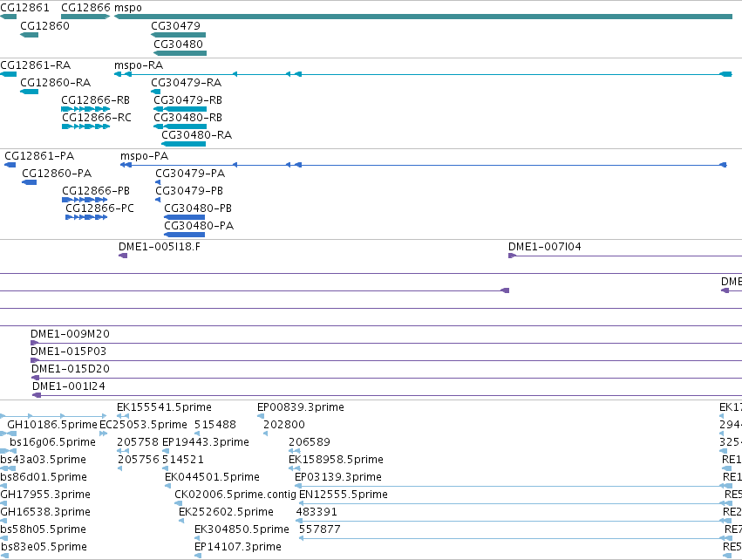Click the 483391 EST label
The image size is (742, 560).
click(x=317, y=512)
